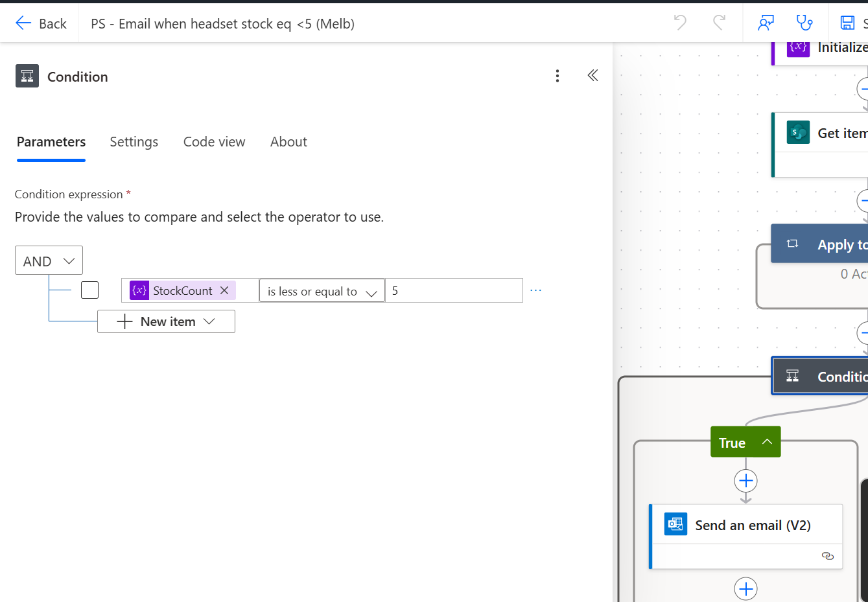868x602 pixels.
Task: Select the Apply to each loop card
Action: point(820,244)
